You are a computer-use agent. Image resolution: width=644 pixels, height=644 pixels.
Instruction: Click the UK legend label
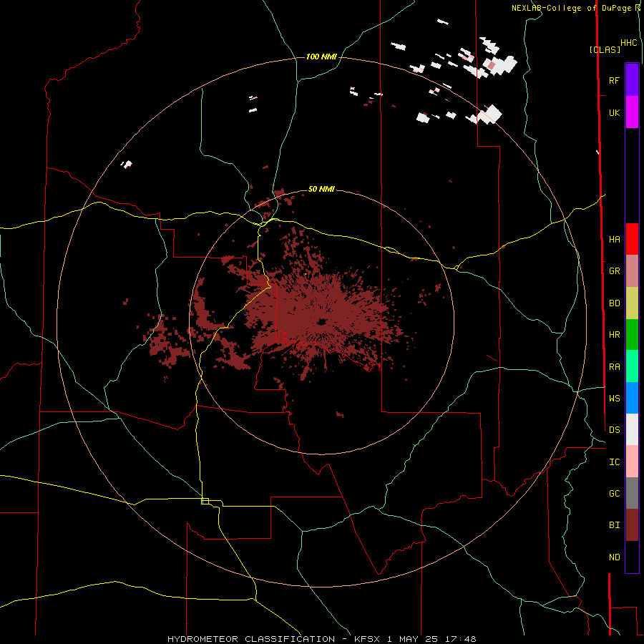(614, 113)
